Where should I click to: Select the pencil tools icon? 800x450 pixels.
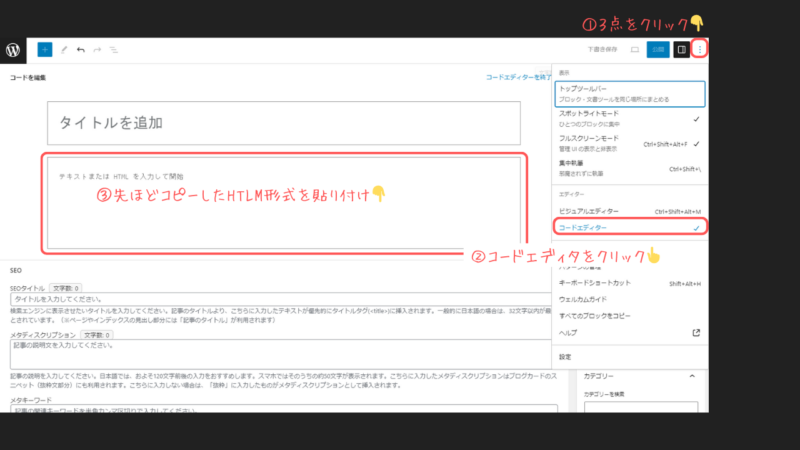click(64, 50)
